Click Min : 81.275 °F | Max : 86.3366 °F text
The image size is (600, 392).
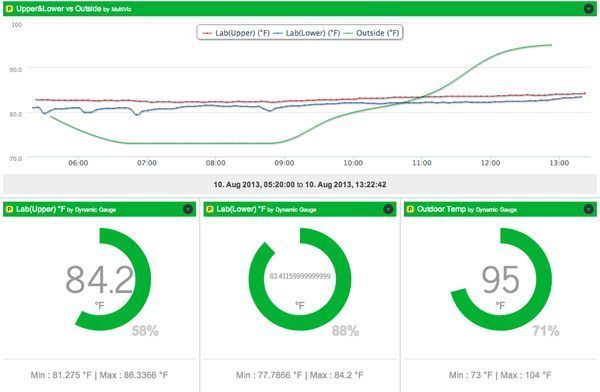(x=99, y=375)
